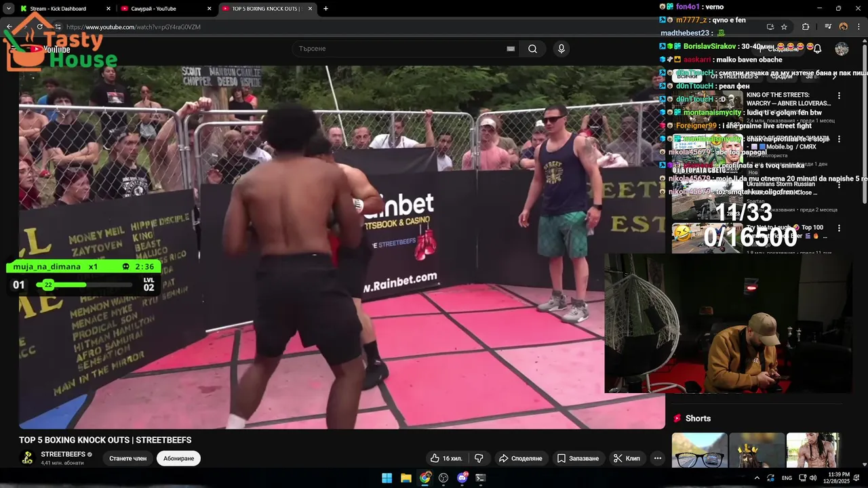The height and width of the screenshot is (488, 868).
Task: Open more actions three-dot menu under video
Action: pos(657,458)
